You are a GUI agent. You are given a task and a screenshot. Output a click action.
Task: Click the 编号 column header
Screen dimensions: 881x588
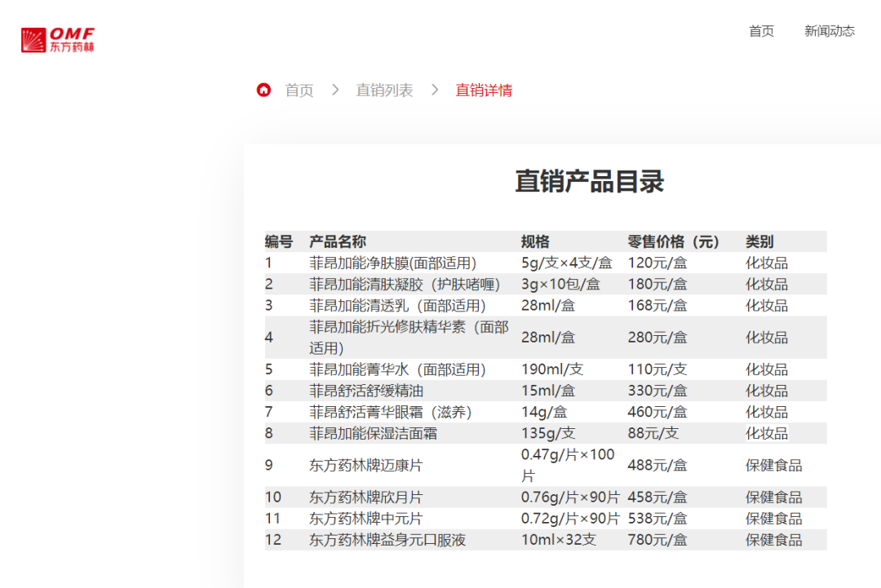(x=277, y=241)
